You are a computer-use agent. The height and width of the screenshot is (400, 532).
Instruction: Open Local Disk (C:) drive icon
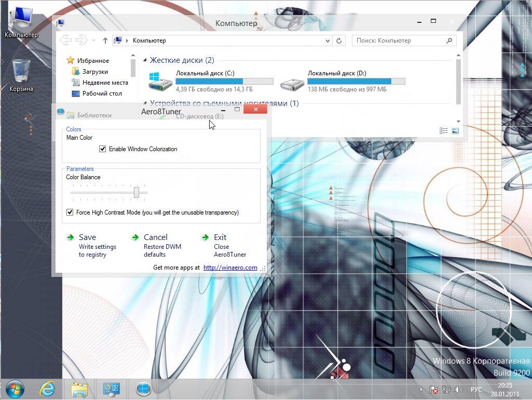160,82
